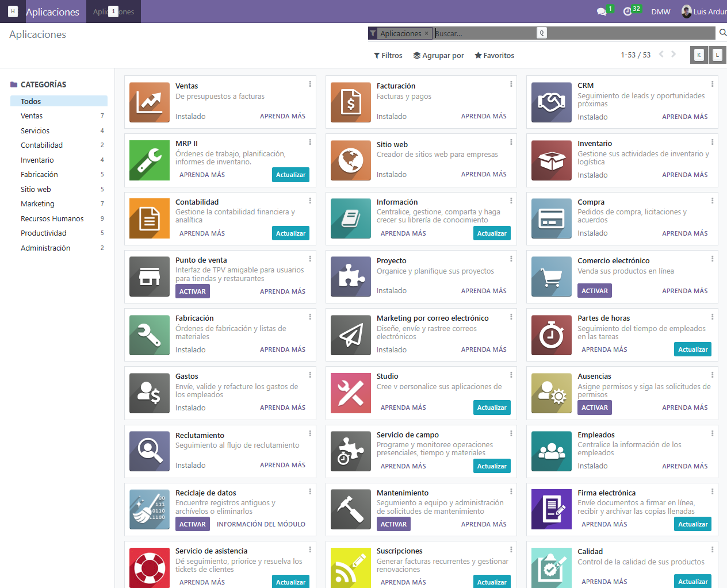Open the activities clock icon
The width and height of the screenshot is (727, 588).
pos(627,11)
